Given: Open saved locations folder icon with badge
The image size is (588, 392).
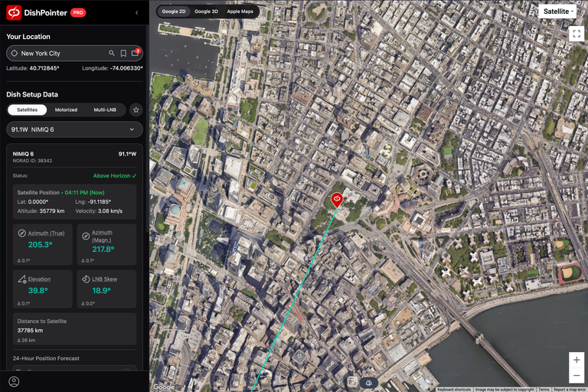Looking at the screenshot, I should (135, 53).
